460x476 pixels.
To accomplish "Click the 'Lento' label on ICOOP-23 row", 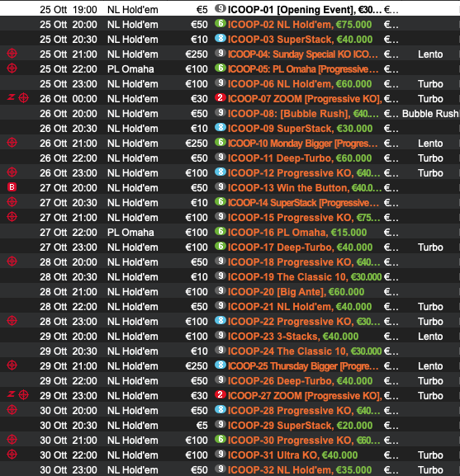I will tap(430, 337).
